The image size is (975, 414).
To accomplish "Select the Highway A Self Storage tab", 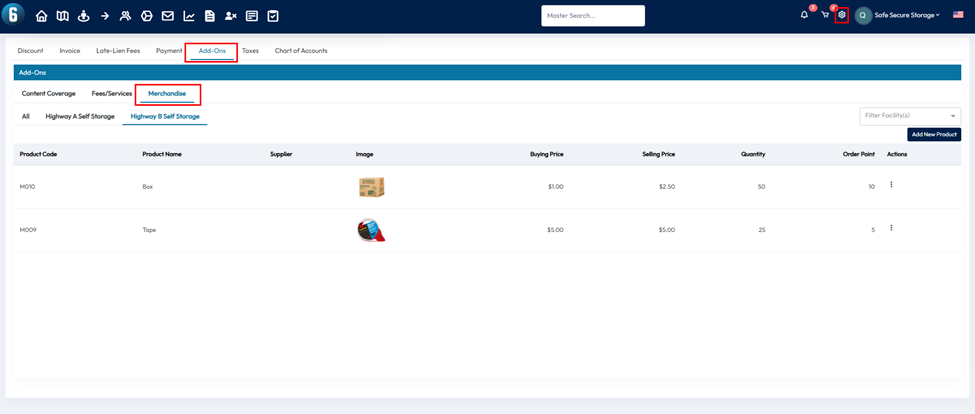I will [x=80, y=116].
